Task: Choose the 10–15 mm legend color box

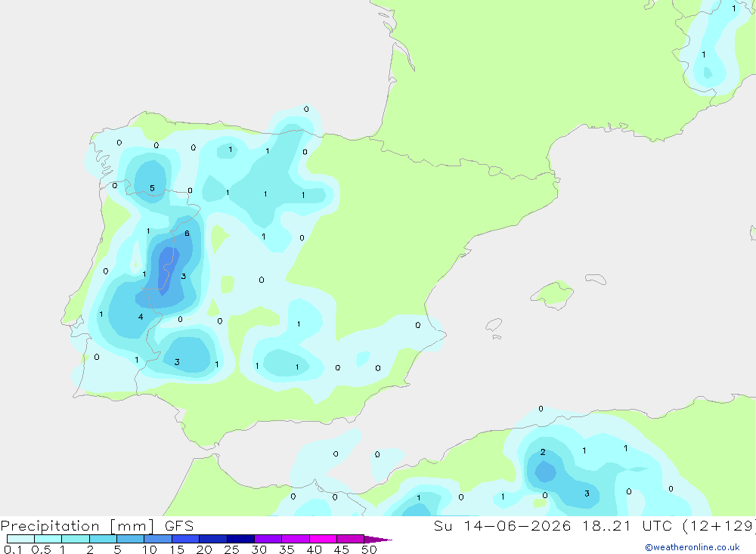Action: point(158,539)
